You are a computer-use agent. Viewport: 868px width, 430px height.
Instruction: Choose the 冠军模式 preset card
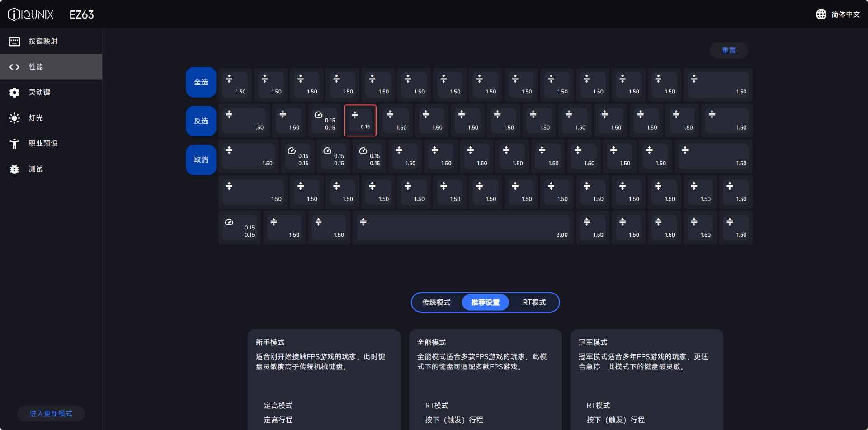pyautogui.click(x=647, y=379)
